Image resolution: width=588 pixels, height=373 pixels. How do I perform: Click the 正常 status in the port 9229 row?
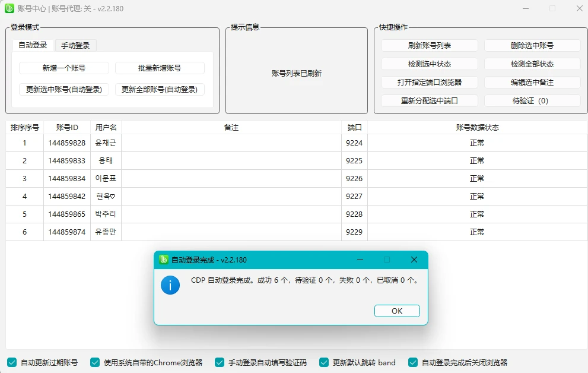coord(477,232)
